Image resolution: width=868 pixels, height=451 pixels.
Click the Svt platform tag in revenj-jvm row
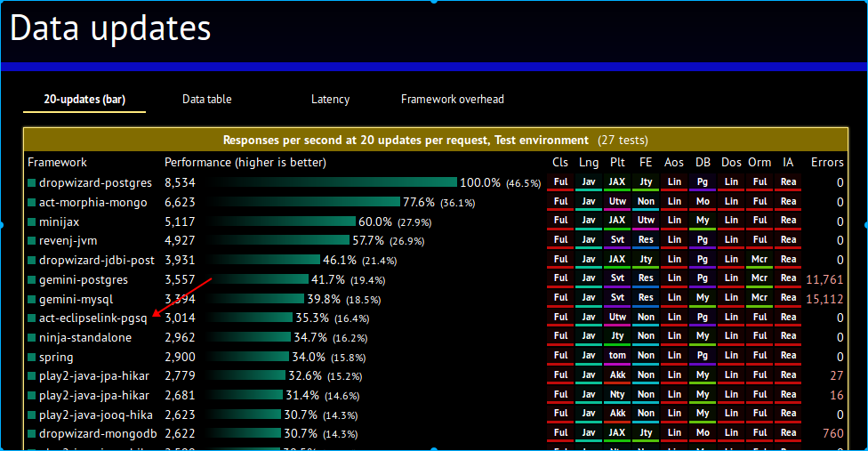tap(617, 239)
